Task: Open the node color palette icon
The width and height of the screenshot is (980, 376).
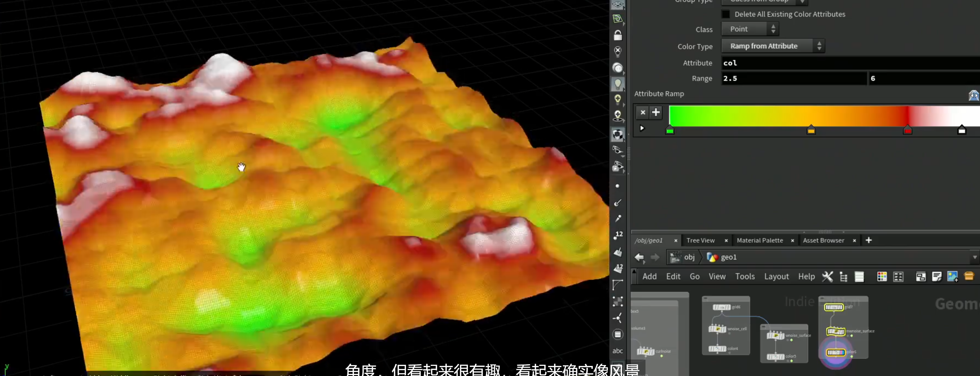Action: [x=882, y=277]
